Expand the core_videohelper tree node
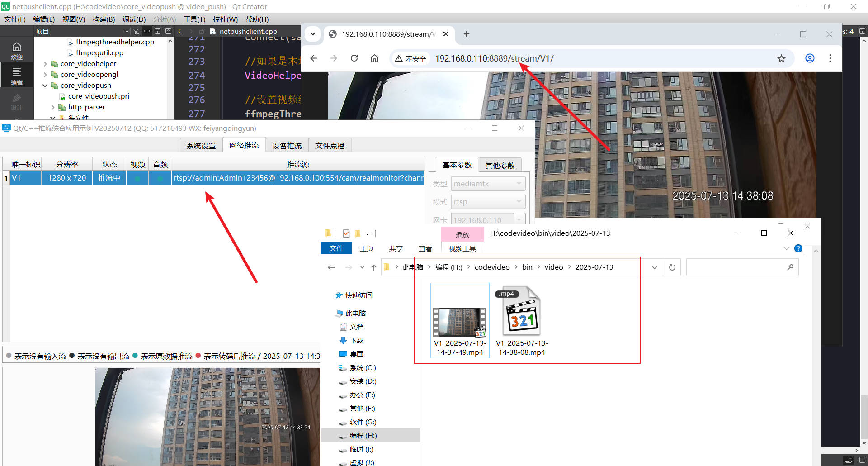868x466 pixels. (45, 63)
